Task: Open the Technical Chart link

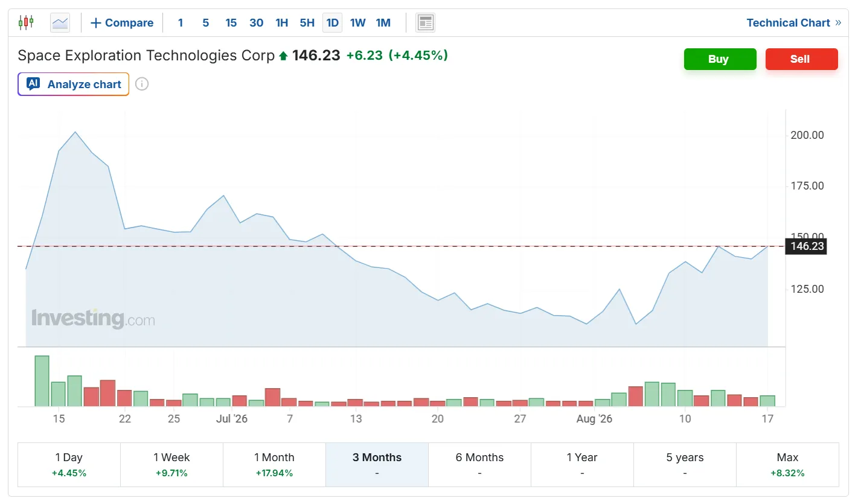Action: pyautogui.click(x=793, y=23)
